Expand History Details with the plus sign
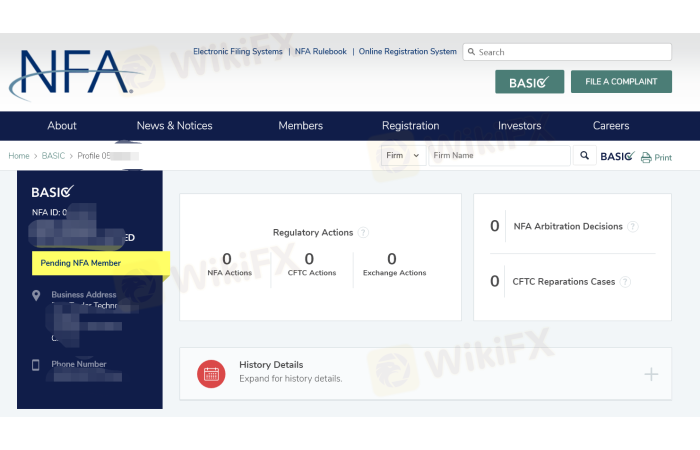Image resolution: width=700 pixels, height=450 pixels. pyautogui.click(x=651, y=374)
